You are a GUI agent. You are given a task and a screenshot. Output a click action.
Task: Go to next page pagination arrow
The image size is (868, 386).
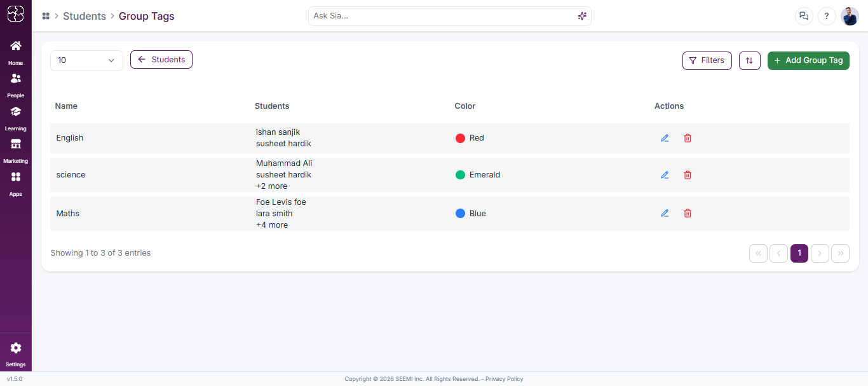[x=820, y=253]
